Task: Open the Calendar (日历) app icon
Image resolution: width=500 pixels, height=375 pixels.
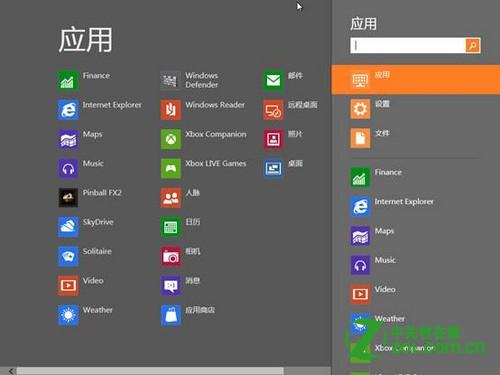Action: [x=171, y=227]
